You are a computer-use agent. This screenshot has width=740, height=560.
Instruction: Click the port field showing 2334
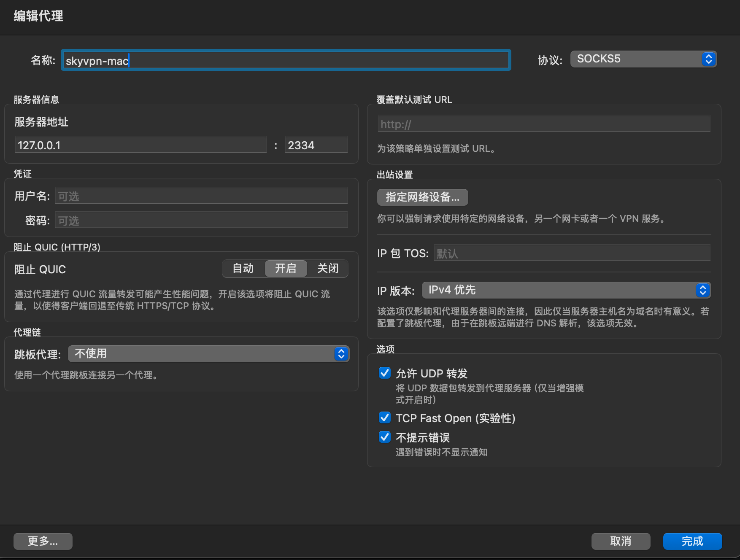click(316, 145)
